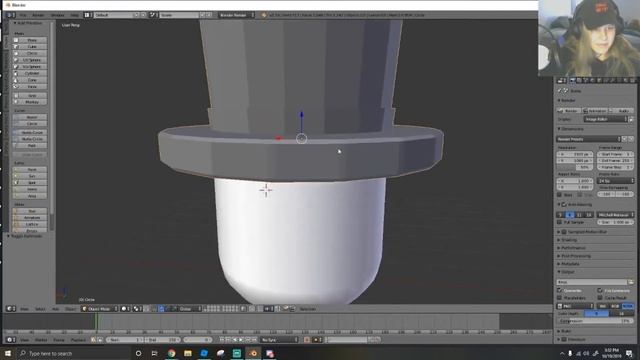Image resolution: width=640 pixels, height=360 pixels.
Task: Adjust the Compression slider
Action: tap(596, 321)
